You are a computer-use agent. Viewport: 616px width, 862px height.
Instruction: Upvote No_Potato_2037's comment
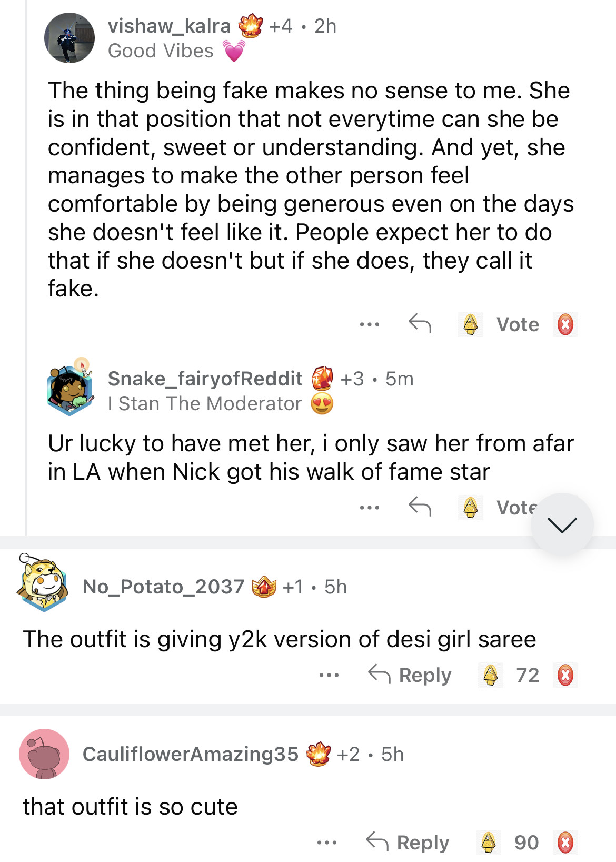[x=491, y=675]
